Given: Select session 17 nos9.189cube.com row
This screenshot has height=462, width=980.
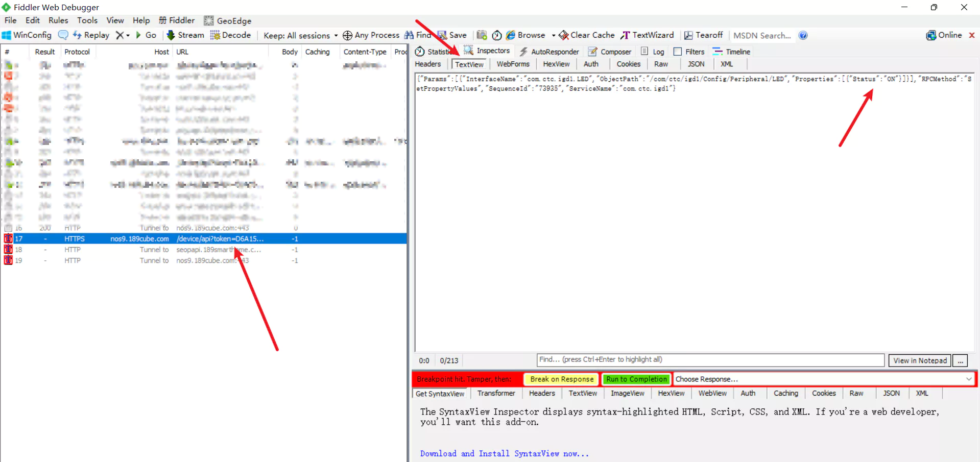Looking at the screenshot, I should pos(204,238).
